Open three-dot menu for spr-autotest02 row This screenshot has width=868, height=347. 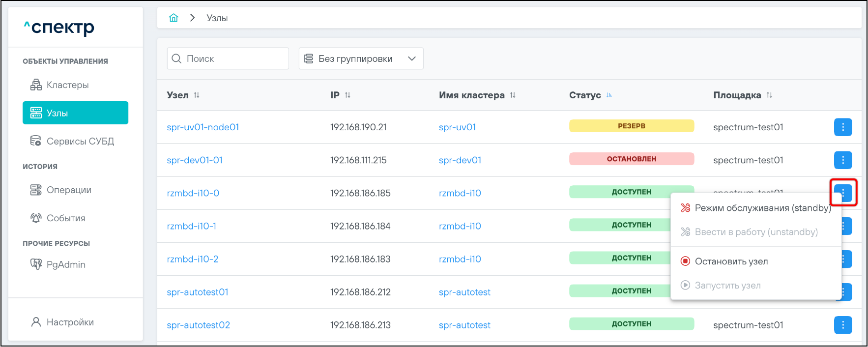pos(842,325)
